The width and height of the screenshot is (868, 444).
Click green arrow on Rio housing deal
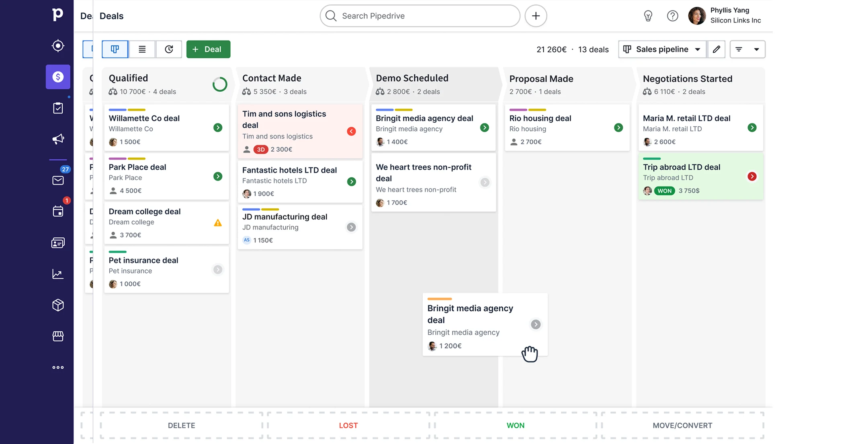618,127
